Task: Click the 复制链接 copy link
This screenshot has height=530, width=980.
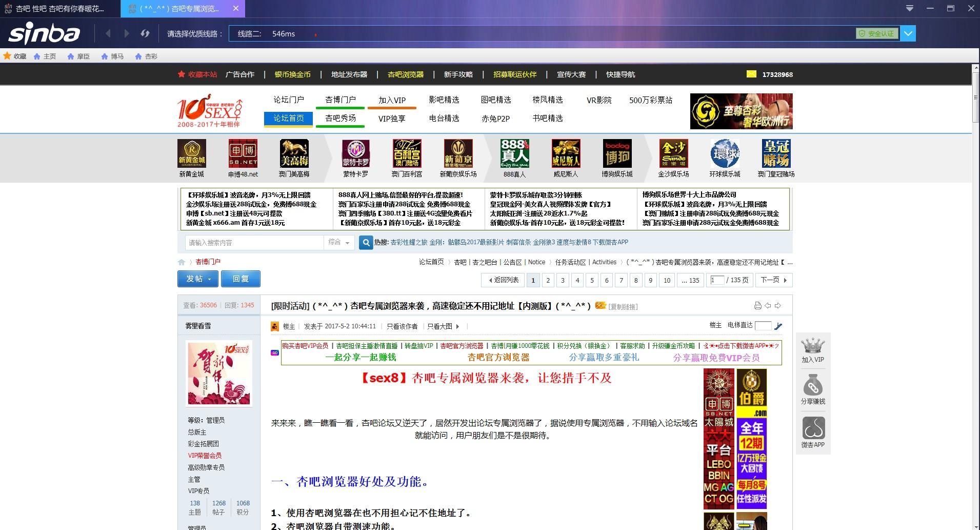Action: tap(623, 307)
